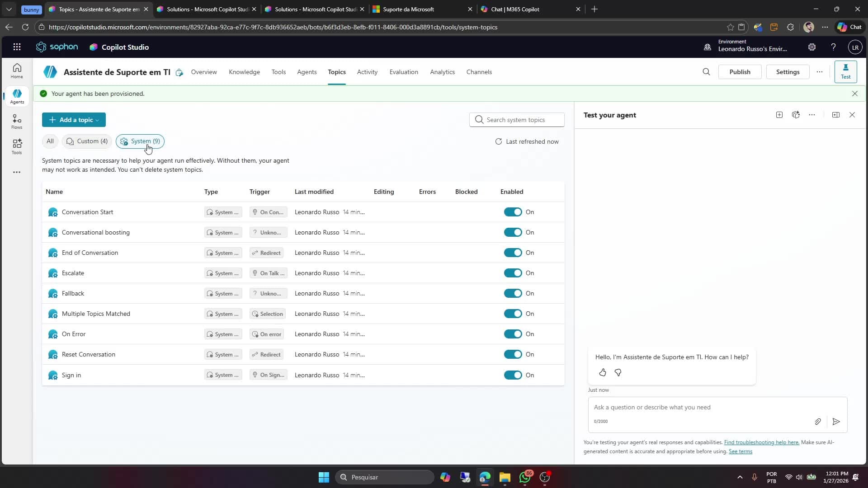Click the Publish button

[x=740, y=72]
